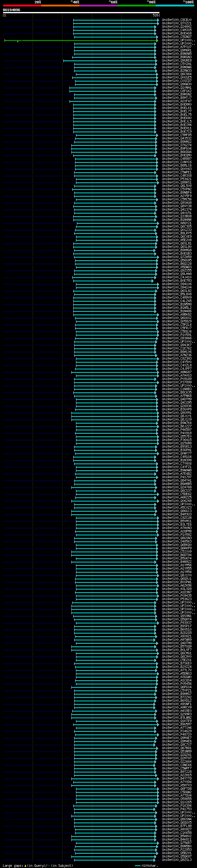
Task: Select hit label UniRef100_P10592
Action: point(176,535)
